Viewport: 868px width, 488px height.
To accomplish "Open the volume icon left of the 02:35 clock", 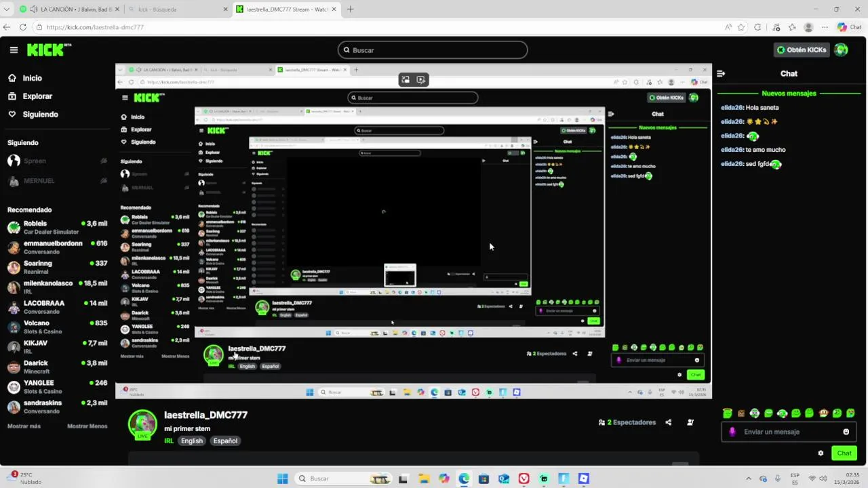I will point(824,479).
